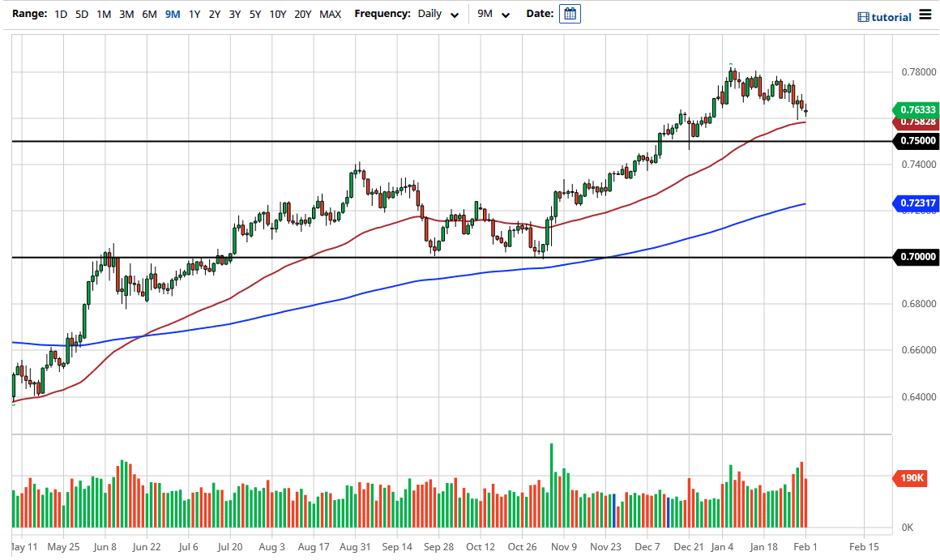
Task: Select the 1D range
Action: pos(61,14)
